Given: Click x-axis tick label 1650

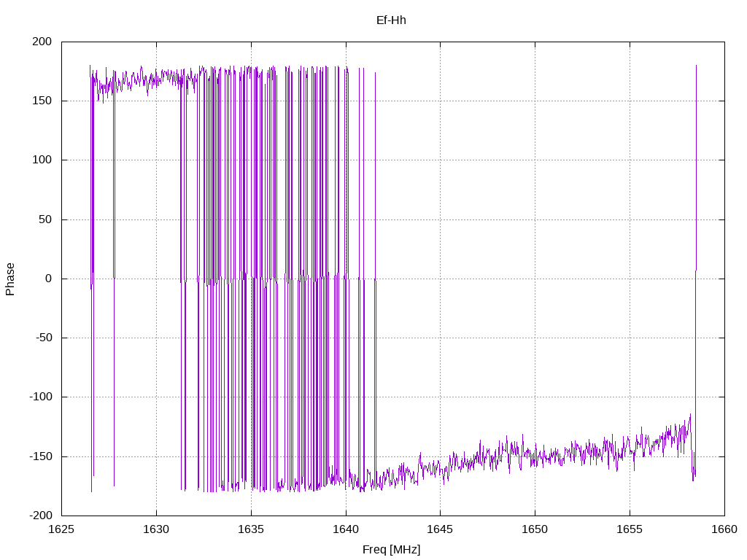Looking at the screenshot, I should click(x=535, y=529).
